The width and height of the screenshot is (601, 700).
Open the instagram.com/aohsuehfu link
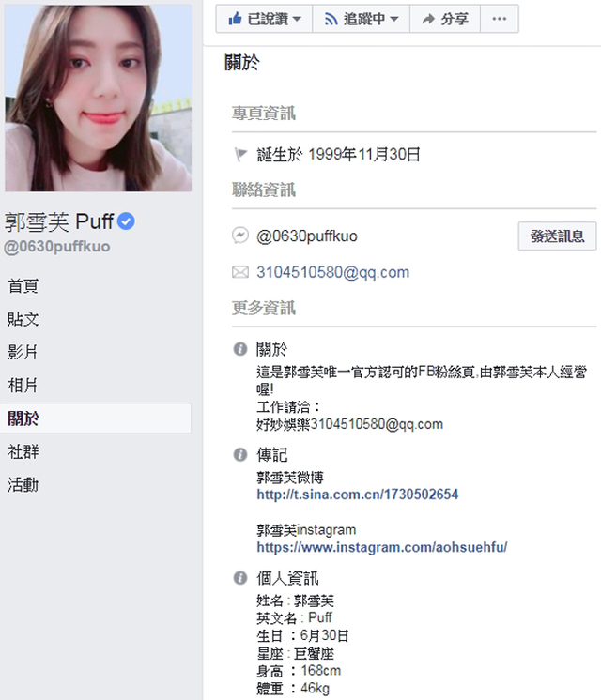pos(382,547)
